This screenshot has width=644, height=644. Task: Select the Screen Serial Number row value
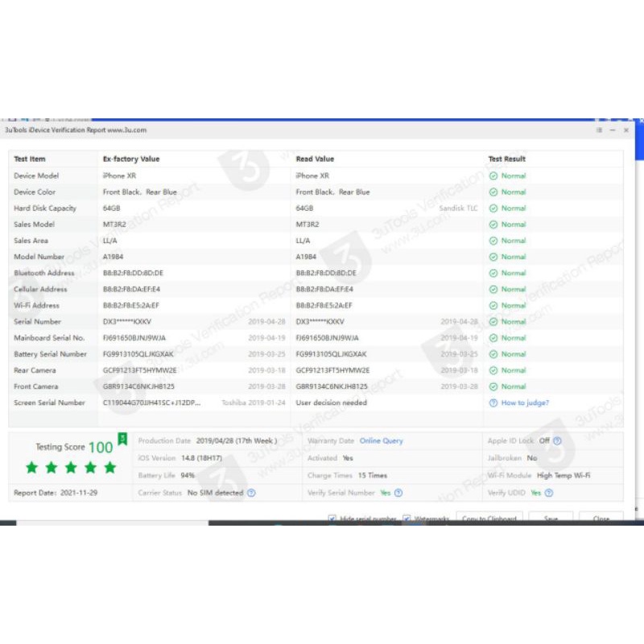(151, 402)
